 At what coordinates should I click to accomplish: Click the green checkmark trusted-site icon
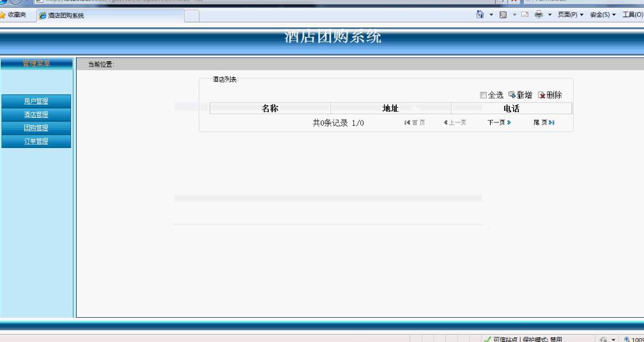pyautogui.click(x=487, y=339)
